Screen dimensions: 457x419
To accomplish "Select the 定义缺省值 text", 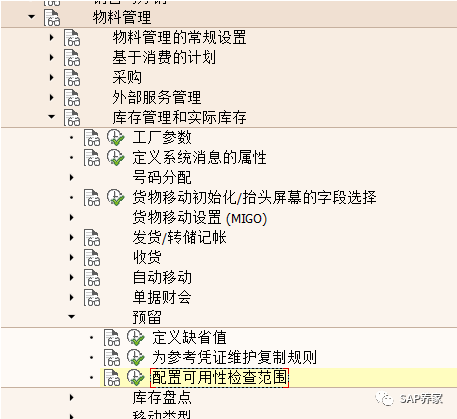I will [x=189, y=337].
